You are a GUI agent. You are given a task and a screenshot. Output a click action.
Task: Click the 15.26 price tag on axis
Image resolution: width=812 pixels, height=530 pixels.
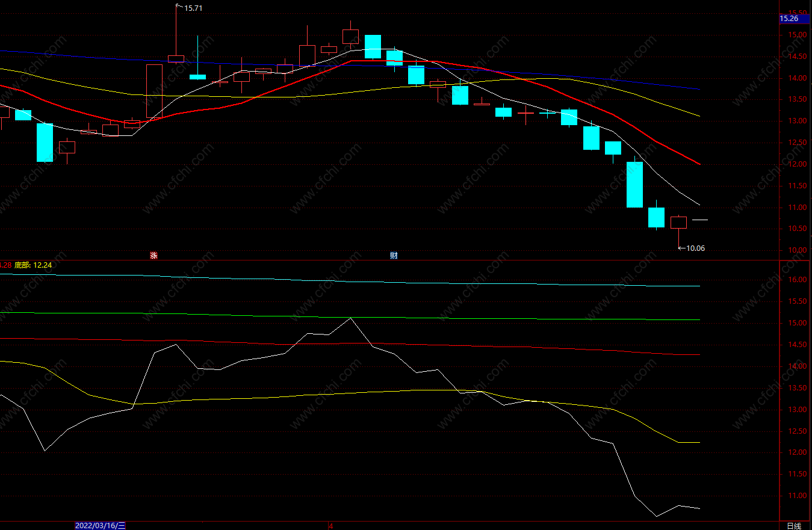(794, 19)
